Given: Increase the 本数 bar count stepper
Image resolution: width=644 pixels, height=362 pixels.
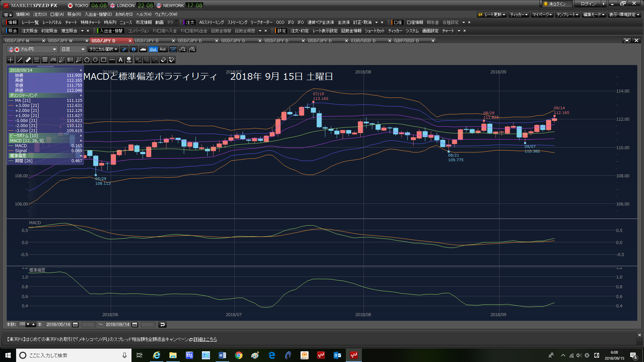Looking at the screenshot, I should click(33, 324).
